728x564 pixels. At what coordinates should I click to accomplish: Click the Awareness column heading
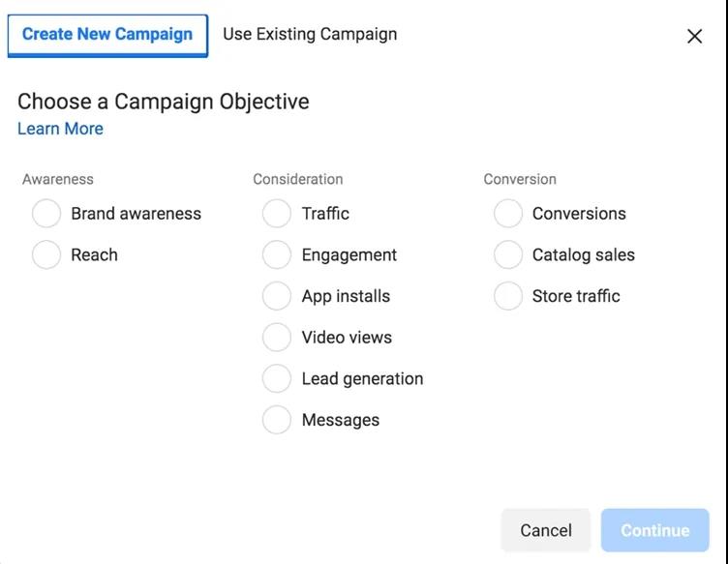[58, 179]
